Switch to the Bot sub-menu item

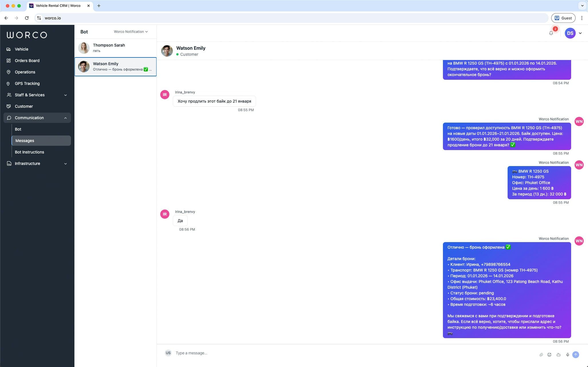pos(18,129)
